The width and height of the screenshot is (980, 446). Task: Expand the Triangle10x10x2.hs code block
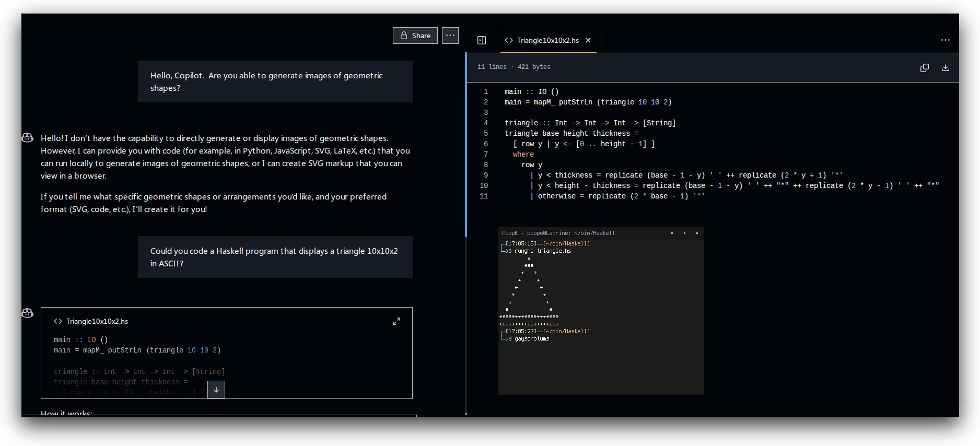[396, 321]
